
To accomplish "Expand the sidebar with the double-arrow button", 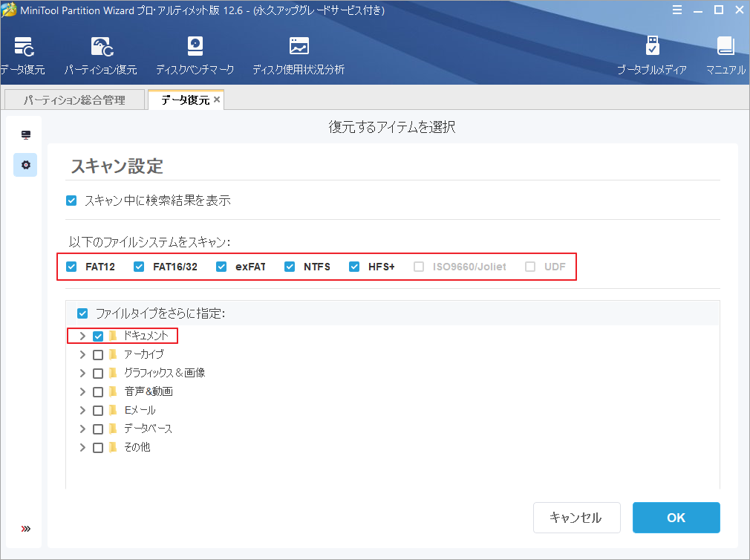I will [x=25, y=529].
